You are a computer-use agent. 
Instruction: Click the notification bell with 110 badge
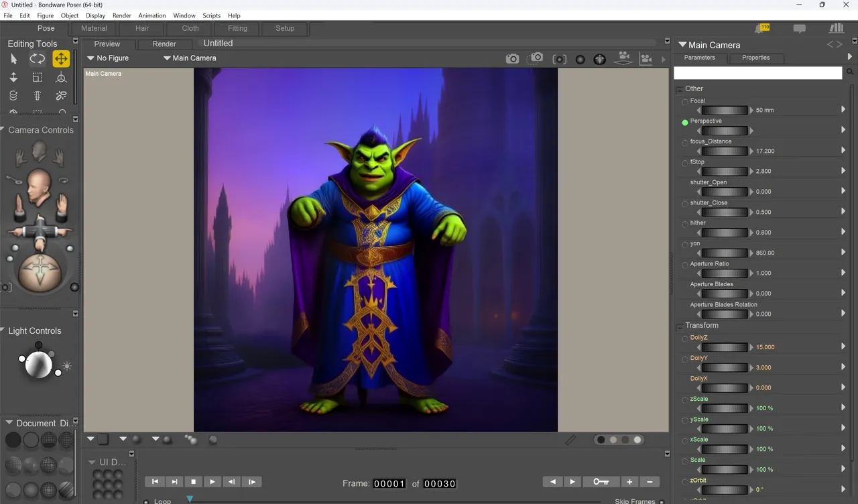coord(761,29)
